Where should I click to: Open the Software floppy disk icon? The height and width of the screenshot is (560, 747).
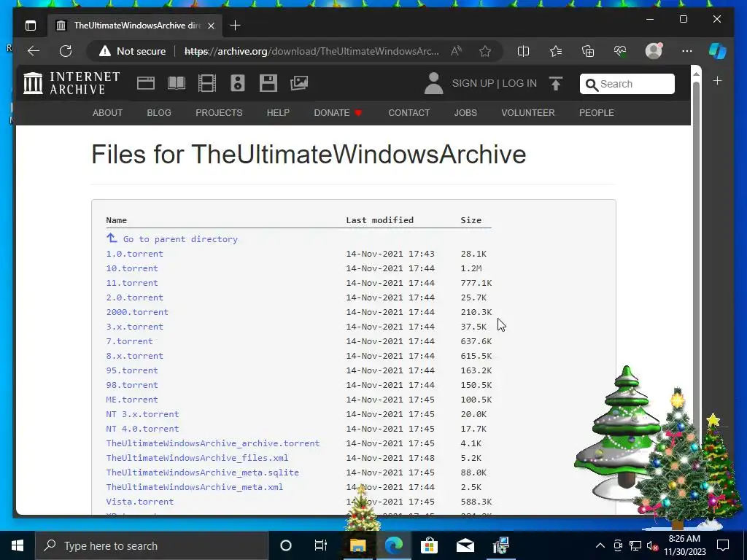(x=268, y=83)
